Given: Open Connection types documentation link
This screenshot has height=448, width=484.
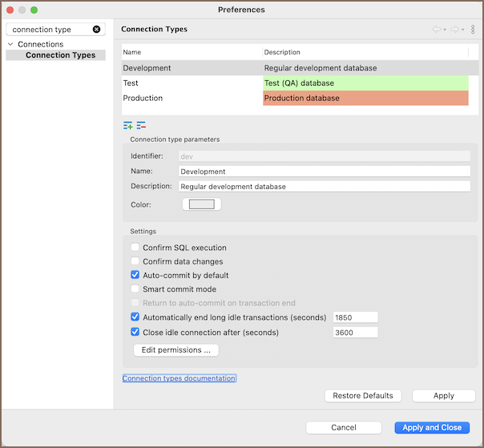Looking at the screenshot, I should [179, 378].
